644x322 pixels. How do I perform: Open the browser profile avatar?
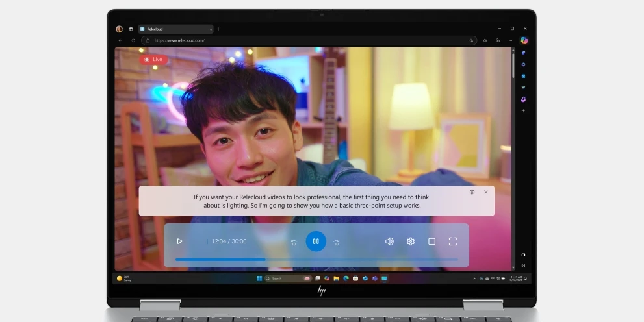(x=119, y=29)
